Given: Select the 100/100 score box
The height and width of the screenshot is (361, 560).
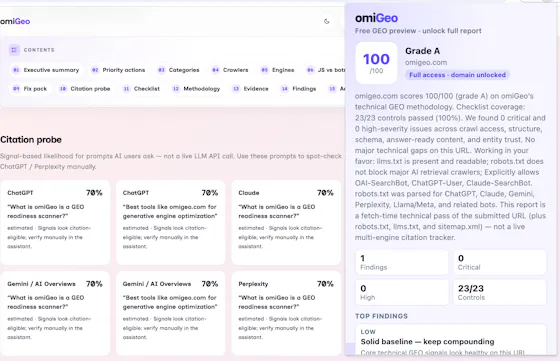Looking at the screenshot, I should (x=376, y=63).
